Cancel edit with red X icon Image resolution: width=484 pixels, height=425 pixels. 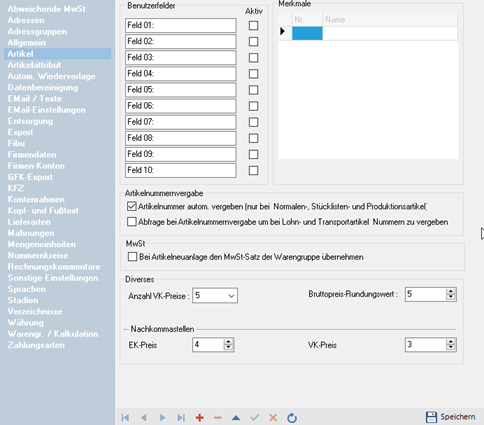pyautogui.click(x=273, y=418)
